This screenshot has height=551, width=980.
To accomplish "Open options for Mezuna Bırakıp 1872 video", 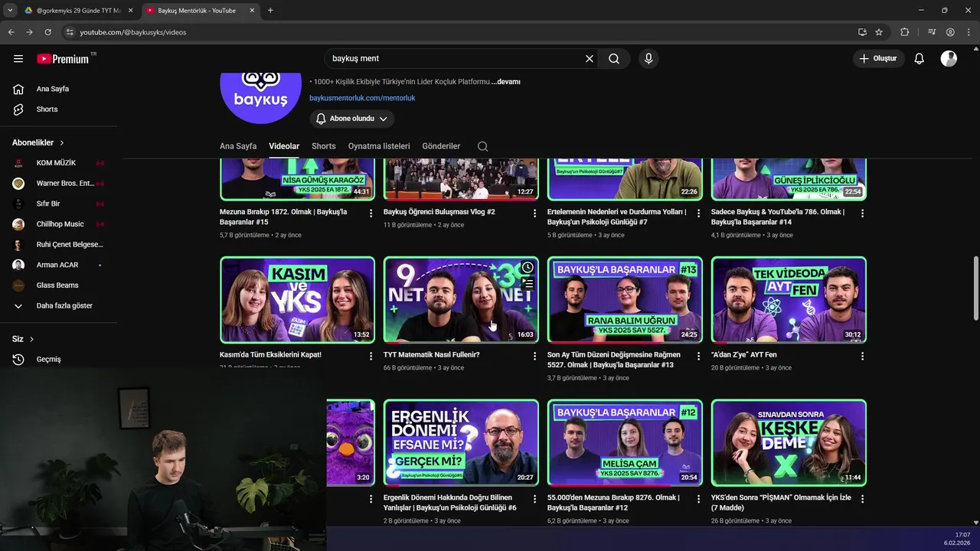I will [371, 214].
